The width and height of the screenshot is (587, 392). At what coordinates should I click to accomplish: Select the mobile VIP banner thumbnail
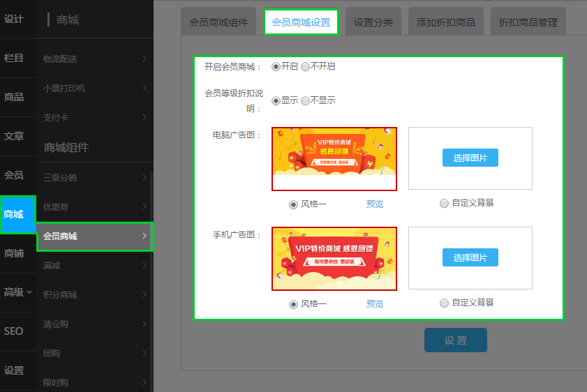point(334,258)
